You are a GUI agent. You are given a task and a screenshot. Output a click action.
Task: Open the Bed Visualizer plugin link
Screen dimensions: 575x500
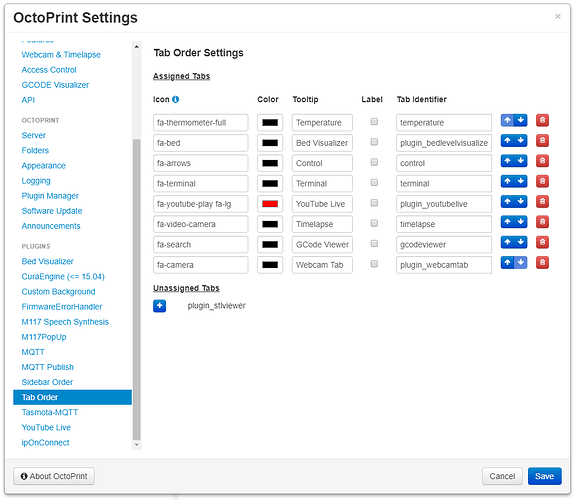(47, 262)
